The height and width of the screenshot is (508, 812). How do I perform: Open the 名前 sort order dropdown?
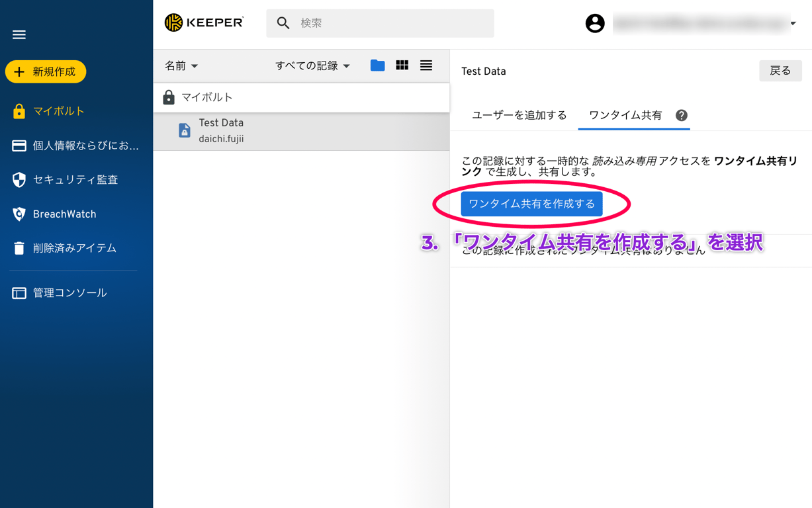click(181, 65)
